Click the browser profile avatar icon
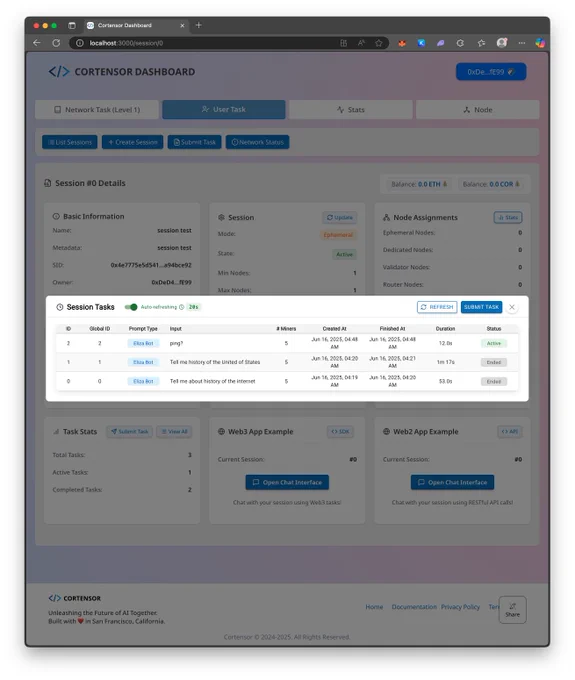Image resolution: width=575 pixels, height=680 pixels. point(502,43)
